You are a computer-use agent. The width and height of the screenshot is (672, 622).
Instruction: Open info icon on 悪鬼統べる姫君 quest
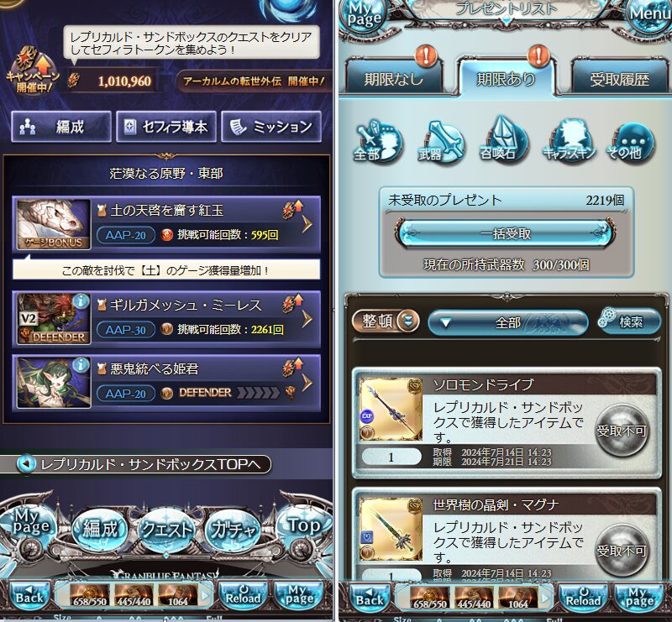[81, 365]
